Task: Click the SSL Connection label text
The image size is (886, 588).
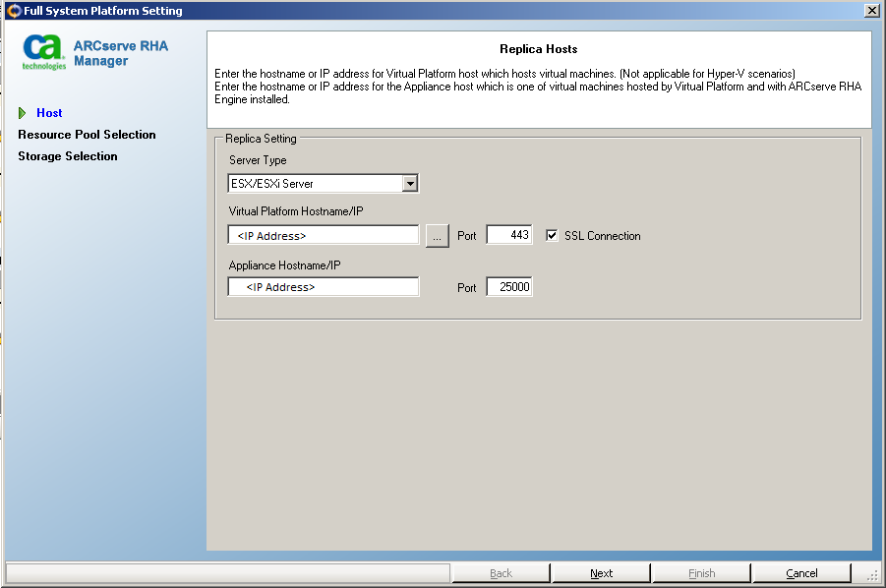Action: [603, 236]
